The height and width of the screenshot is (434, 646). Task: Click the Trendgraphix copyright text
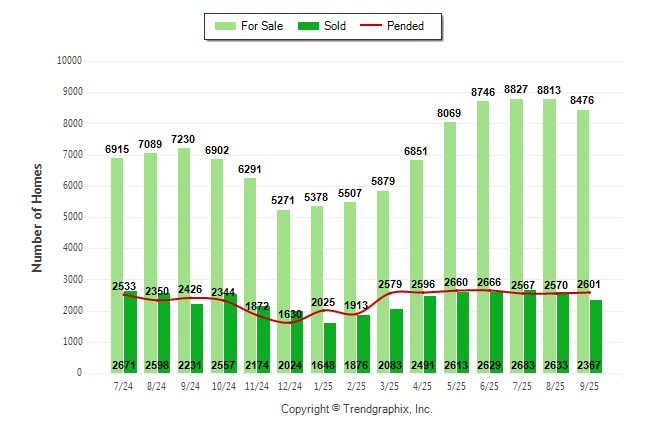pos(356,409)
